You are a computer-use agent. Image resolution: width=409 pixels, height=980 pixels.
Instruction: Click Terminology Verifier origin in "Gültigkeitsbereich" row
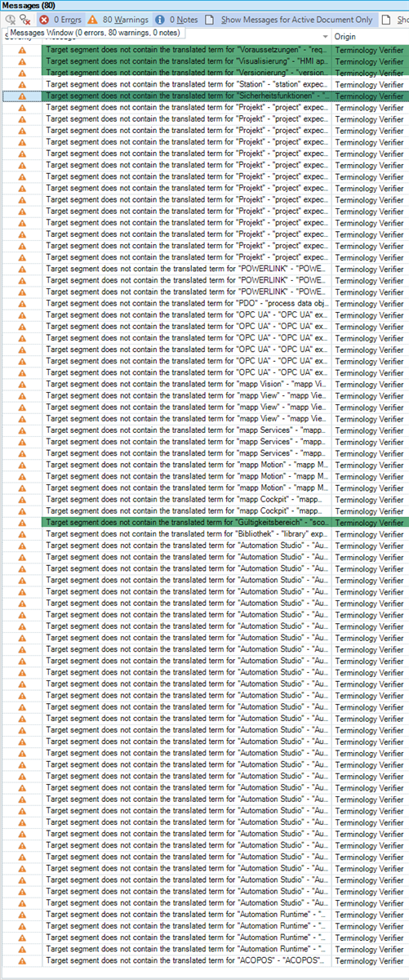(370, 522)
